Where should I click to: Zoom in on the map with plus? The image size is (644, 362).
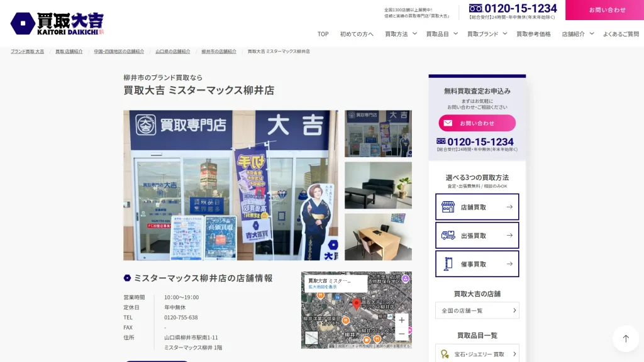[402, 320]
